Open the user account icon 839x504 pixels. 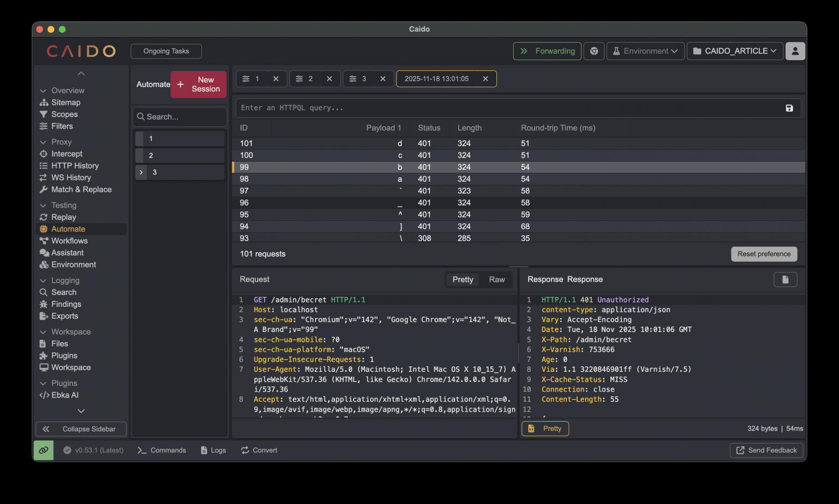click(x=795, y=51)
